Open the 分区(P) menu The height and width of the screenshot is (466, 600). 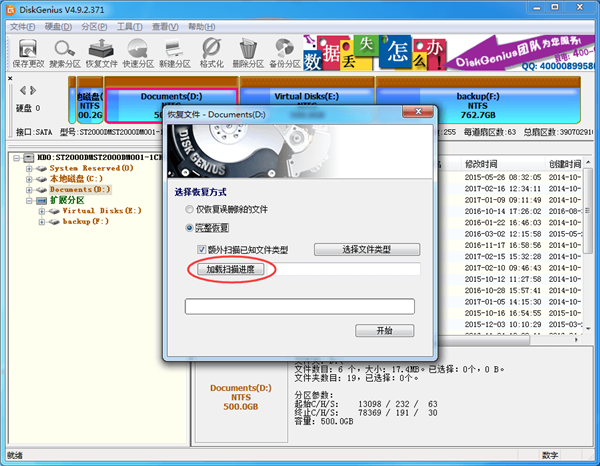[x=94, y=27]
